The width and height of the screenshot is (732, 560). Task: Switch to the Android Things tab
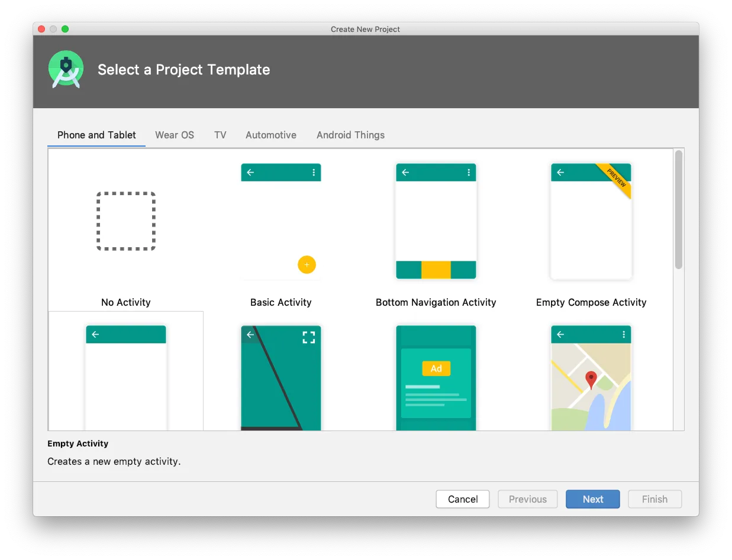350,135
